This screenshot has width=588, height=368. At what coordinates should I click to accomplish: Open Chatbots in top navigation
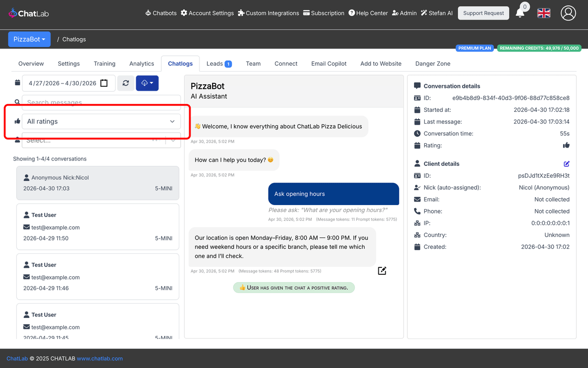tap(161, 13)
